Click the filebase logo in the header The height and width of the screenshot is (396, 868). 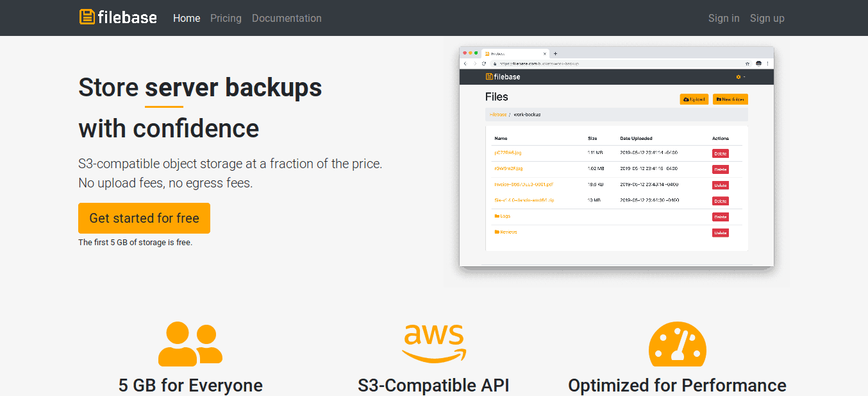point(118,17)
